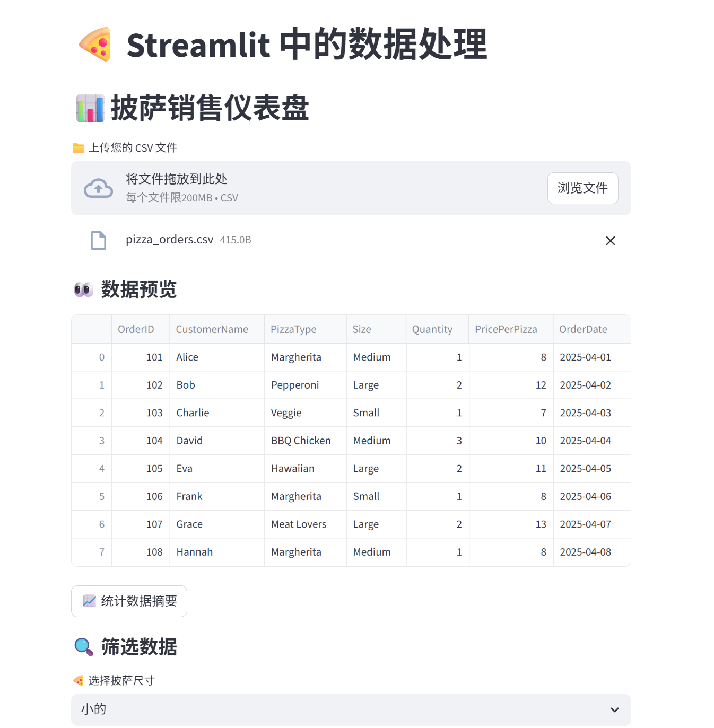Click the PricePerPizza column header
Viewport: 714px width, 728px height.
[x=511, y=329]
